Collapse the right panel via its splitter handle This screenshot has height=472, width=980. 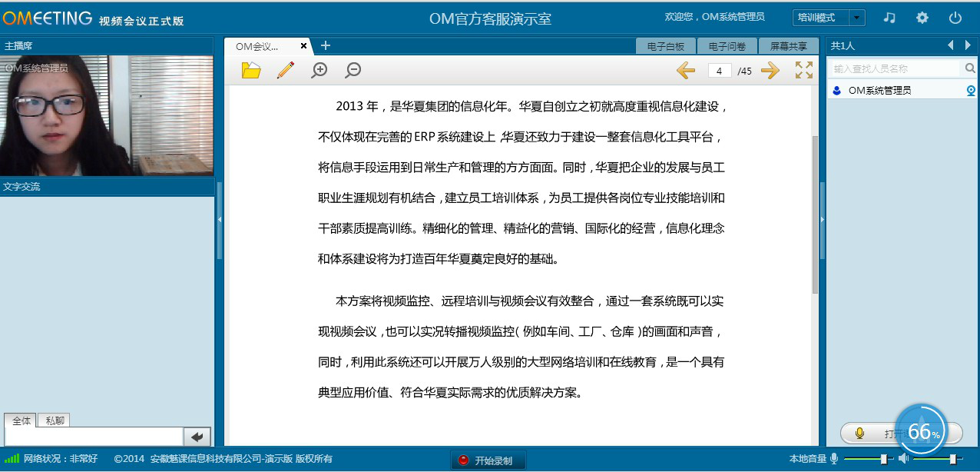click(x=821, y=220)
